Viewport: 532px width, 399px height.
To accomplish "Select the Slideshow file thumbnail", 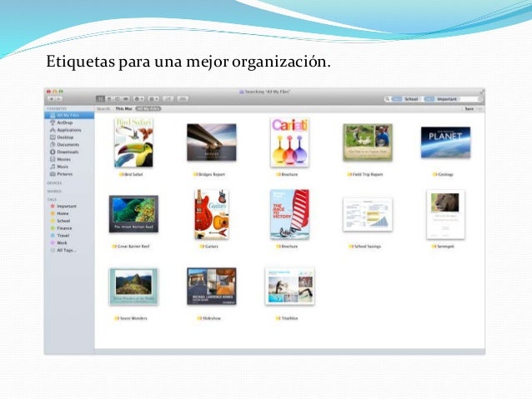I will click(212, 287).
